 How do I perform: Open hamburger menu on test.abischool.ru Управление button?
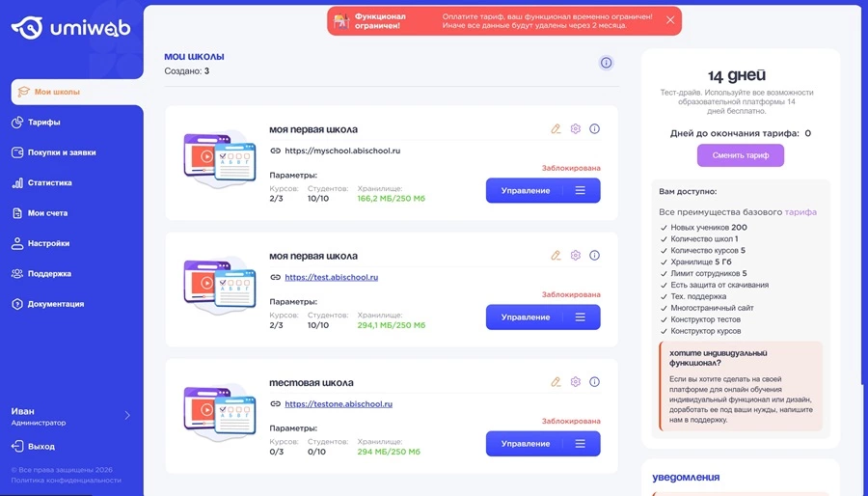(x=581, y=317)
